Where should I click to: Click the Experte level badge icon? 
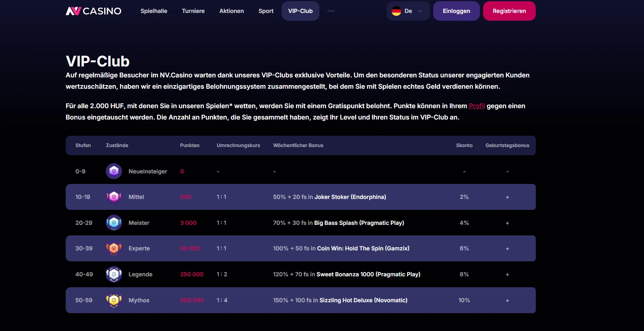point(114,248)
